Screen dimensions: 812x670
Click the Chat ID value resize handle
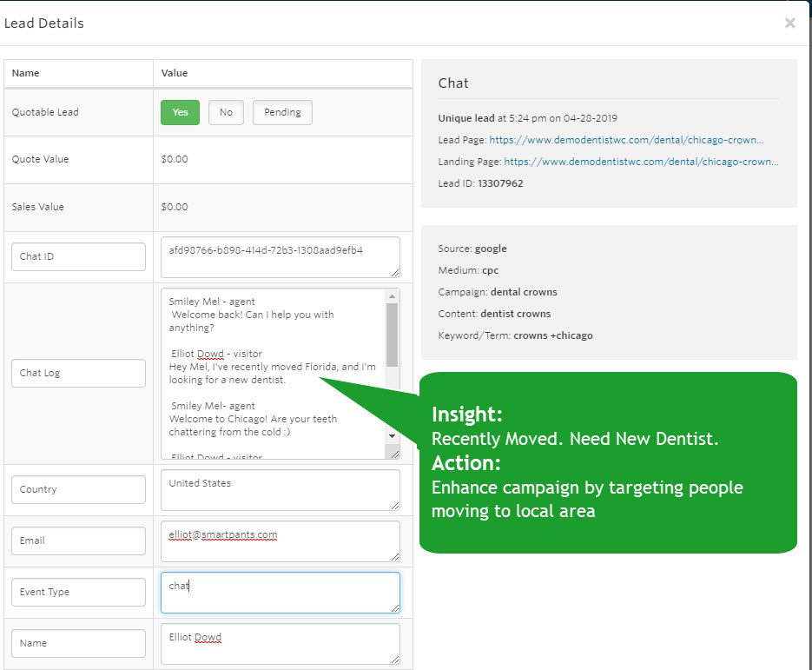[395, 273]
